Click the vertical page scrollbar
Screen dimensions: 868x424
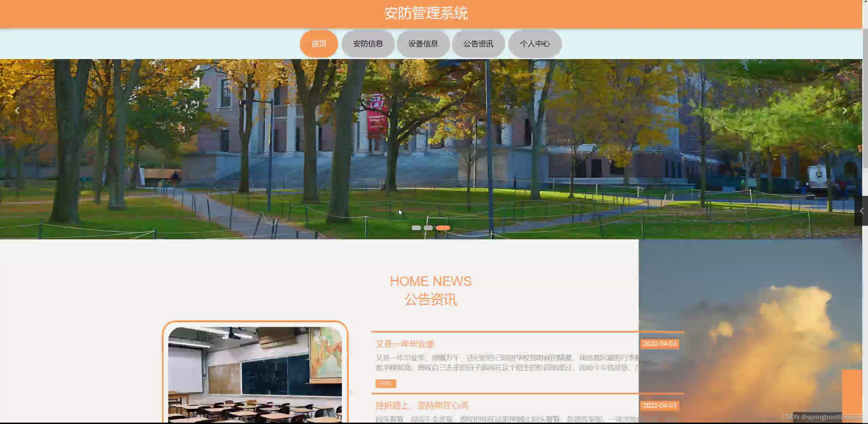click(x=865, y=98)
